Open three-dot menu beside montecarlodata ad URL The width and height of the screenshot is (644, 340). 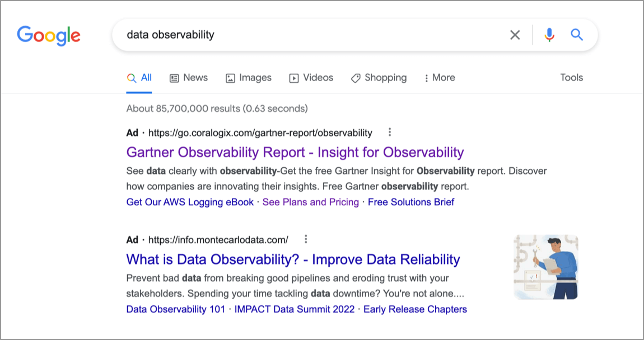[x=306, y=239]
